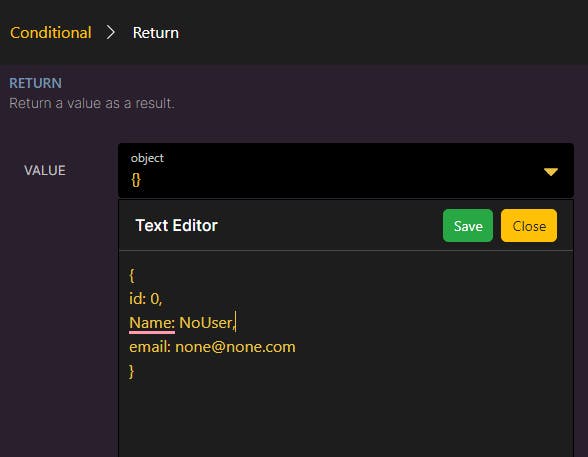Save the text editor contents
588x457 pixels.
pos(468,226)
